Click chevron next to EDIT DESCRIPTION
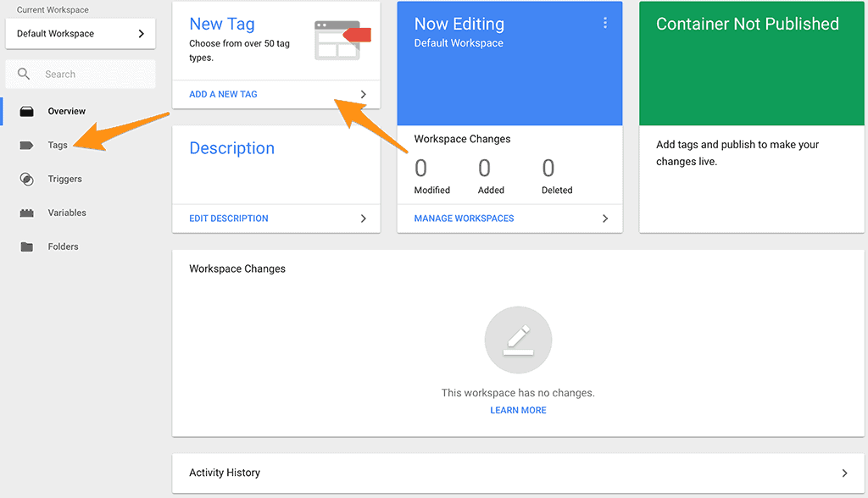 (x=363, y=219)
